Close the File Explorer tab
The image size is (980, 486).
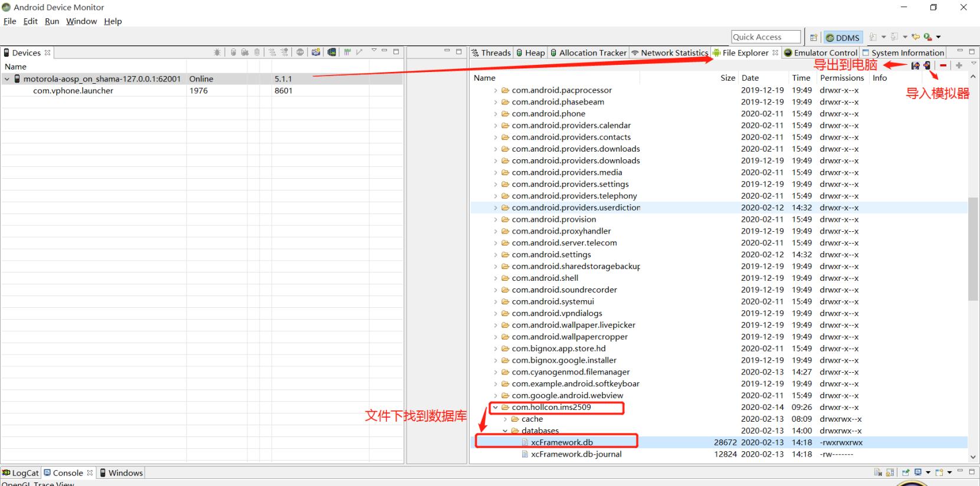775,52
